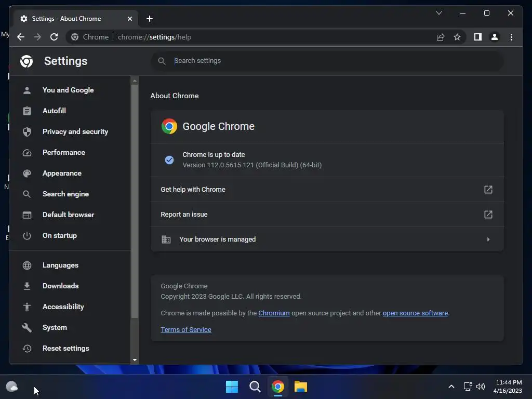Click the clipboard icon next to Autofill

[x=27, y=111]
